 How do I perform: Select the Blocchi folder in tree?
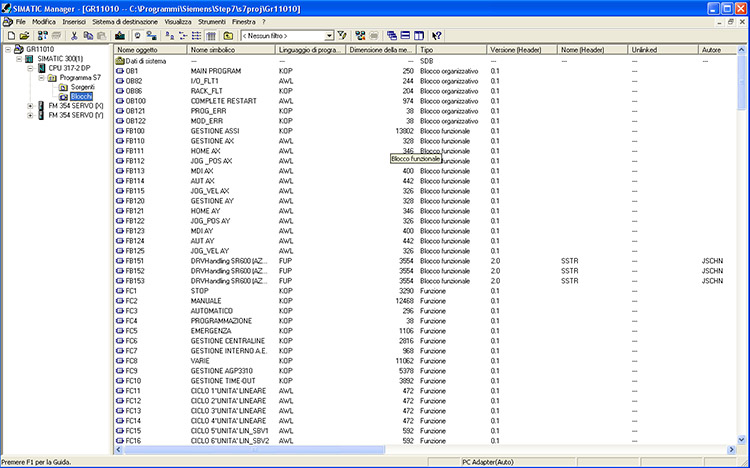click(x=81, y=97)
